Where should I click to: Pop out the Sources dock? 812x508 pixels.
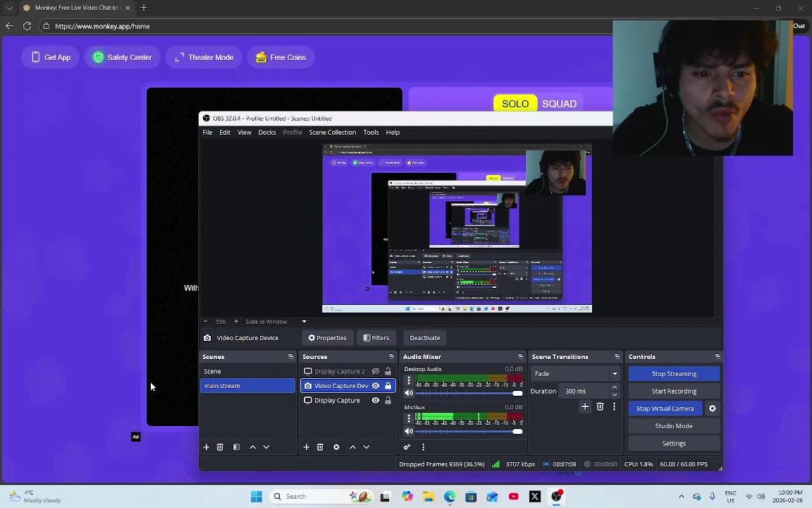391,356
